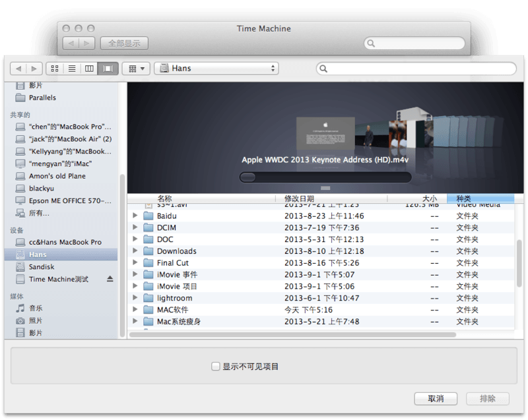
Task: Click the forward navigation arrow
Action: 34,69
